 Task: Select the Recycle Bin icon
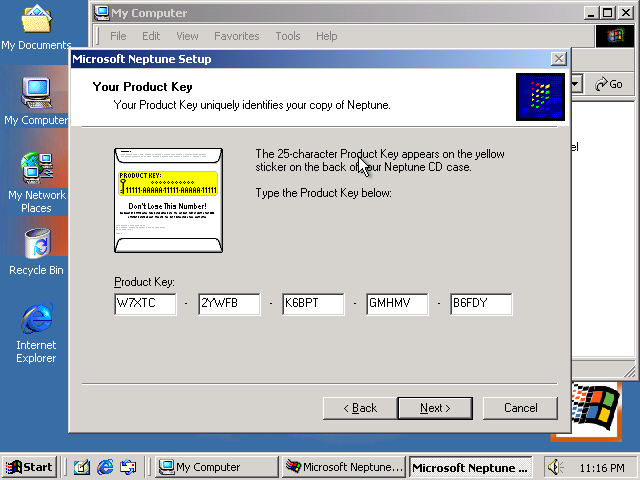(36, 252)
